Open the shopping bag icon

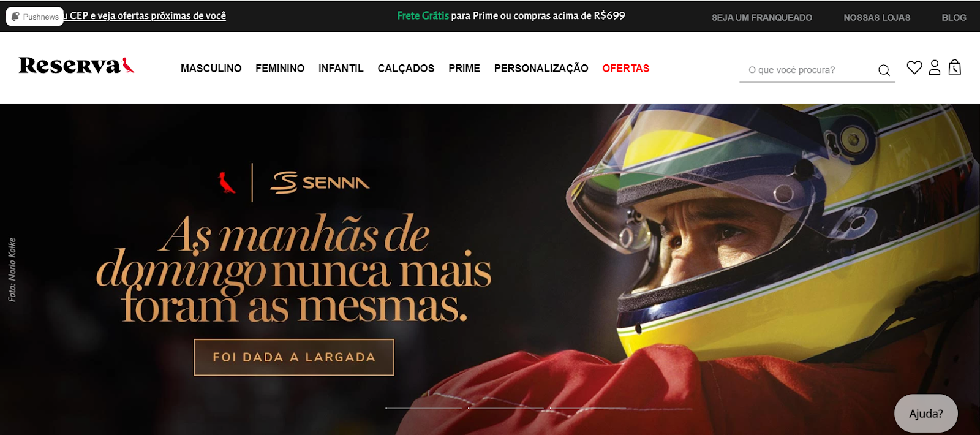955,67
